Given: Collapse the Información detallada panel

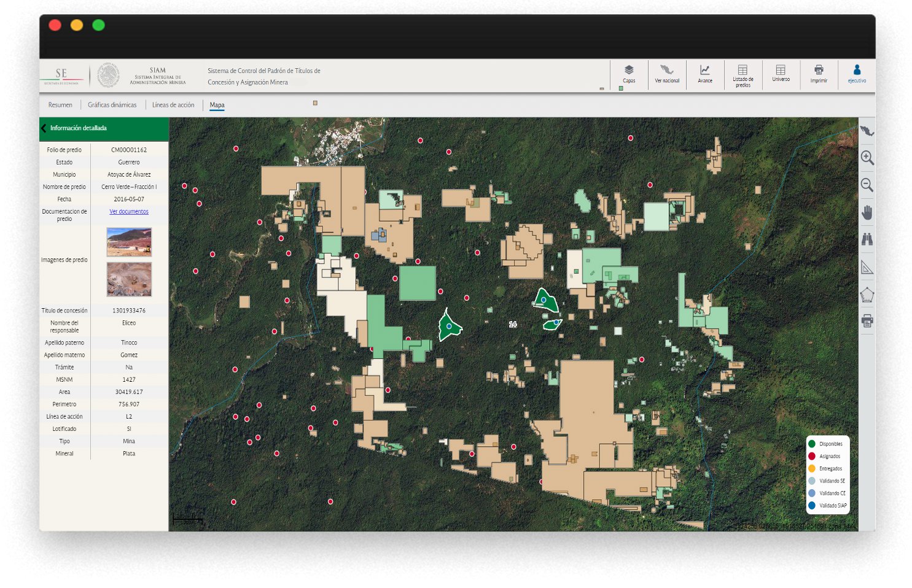Looking at the screenshot, I should 44,128.
